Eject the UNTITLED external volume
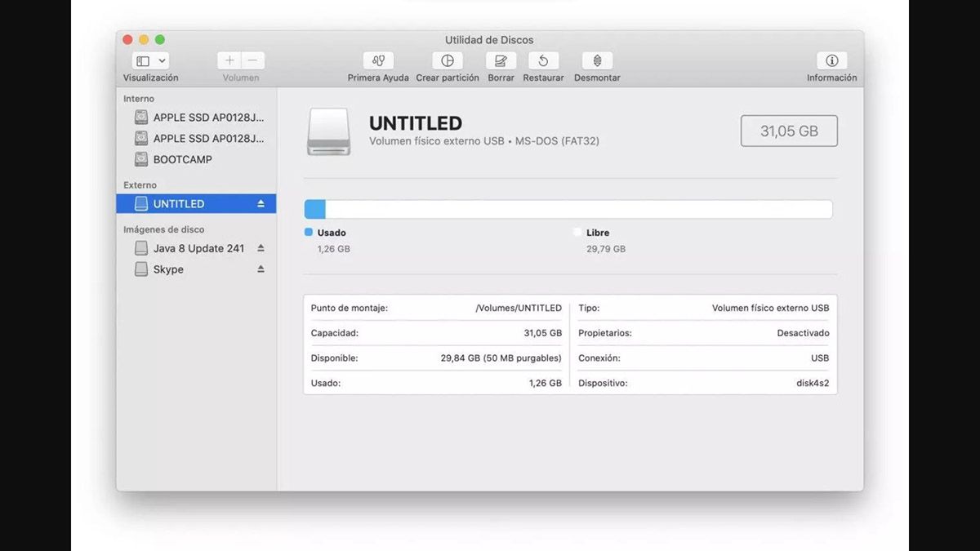 coord(261,203)
